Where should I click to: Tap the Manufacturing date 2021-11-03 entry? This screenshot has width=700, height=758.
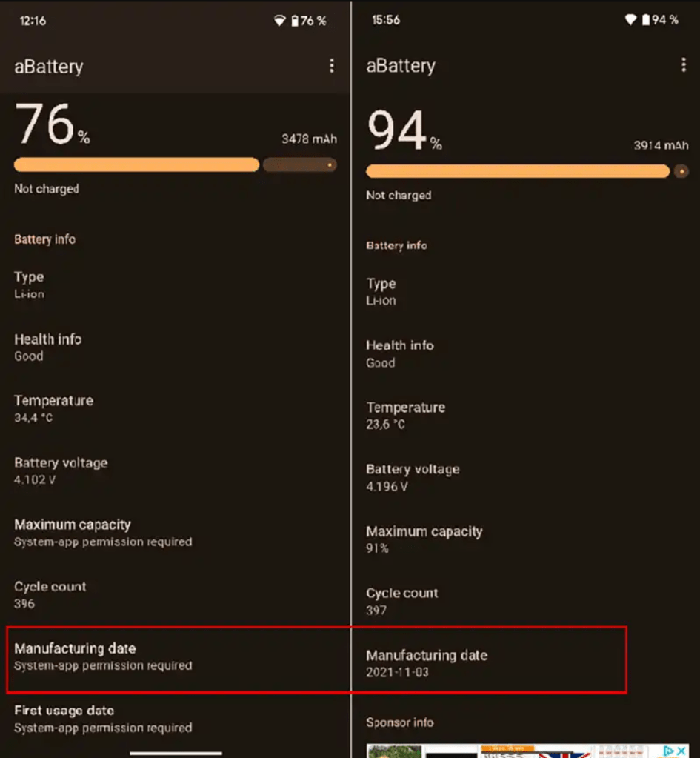[x=427, y=663]
